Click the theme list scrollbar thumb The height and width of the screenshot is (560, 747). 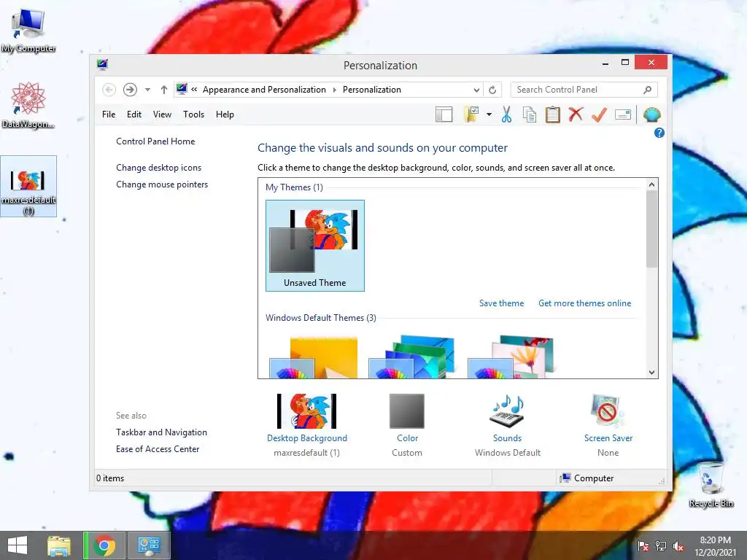point(651,229)
